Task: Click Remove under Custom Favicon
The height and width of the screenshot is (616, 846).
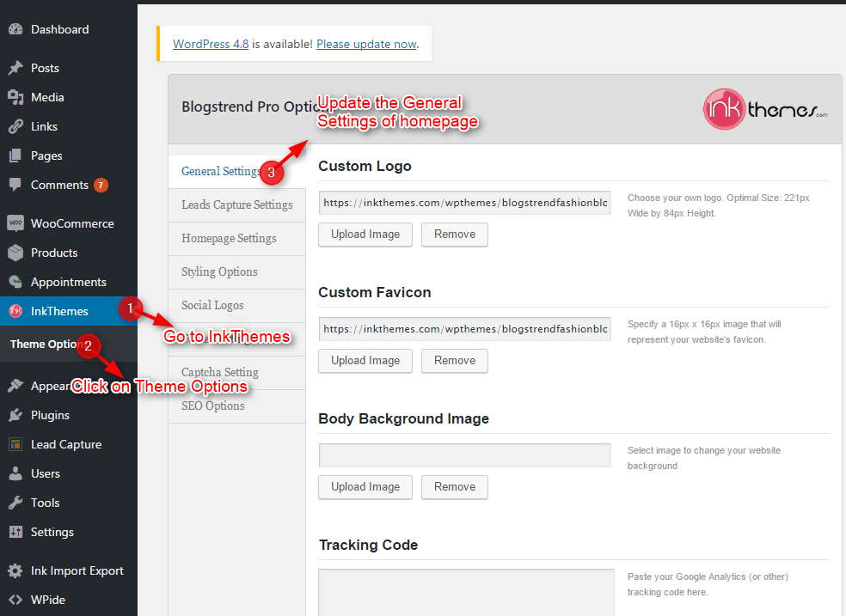Action: pos(455,361)
